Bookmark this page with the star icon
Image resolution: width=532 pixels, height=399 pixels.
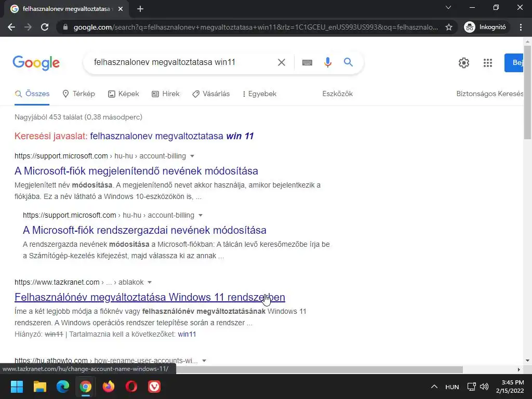449,27
